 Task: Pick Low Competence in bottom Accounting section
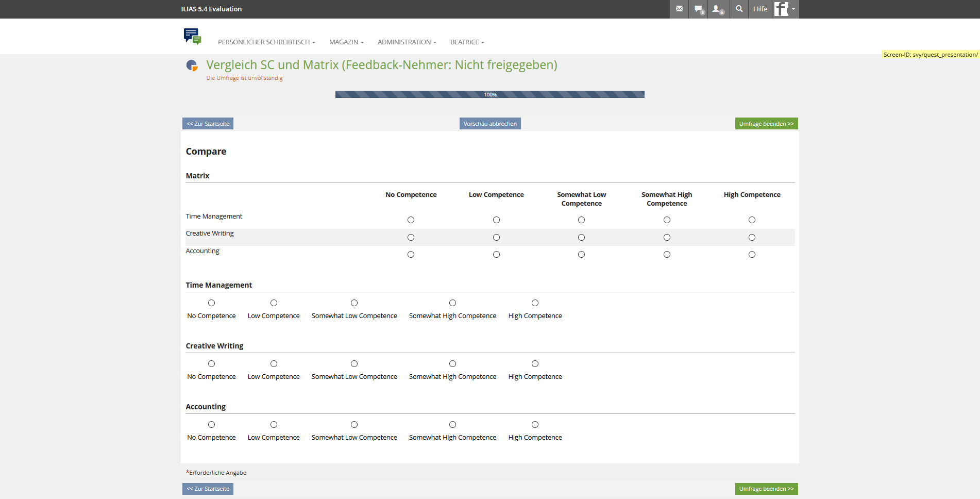pyautogui.click(x=274, y=425)
